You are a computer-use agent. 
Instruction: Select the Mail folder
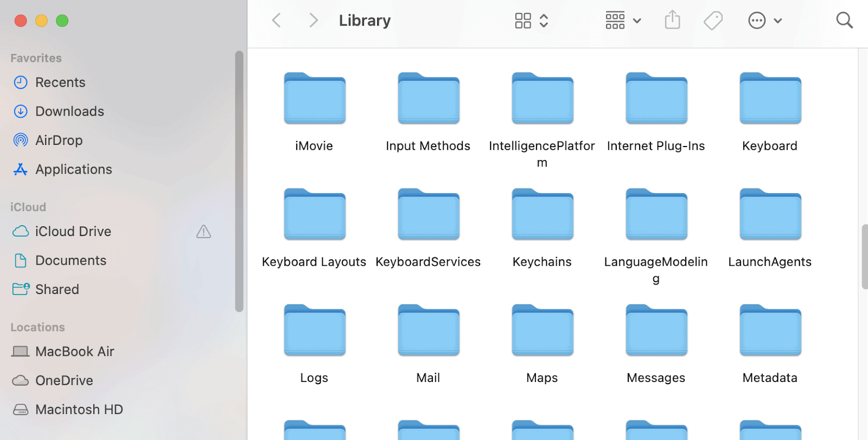click(x=429, y=331)
